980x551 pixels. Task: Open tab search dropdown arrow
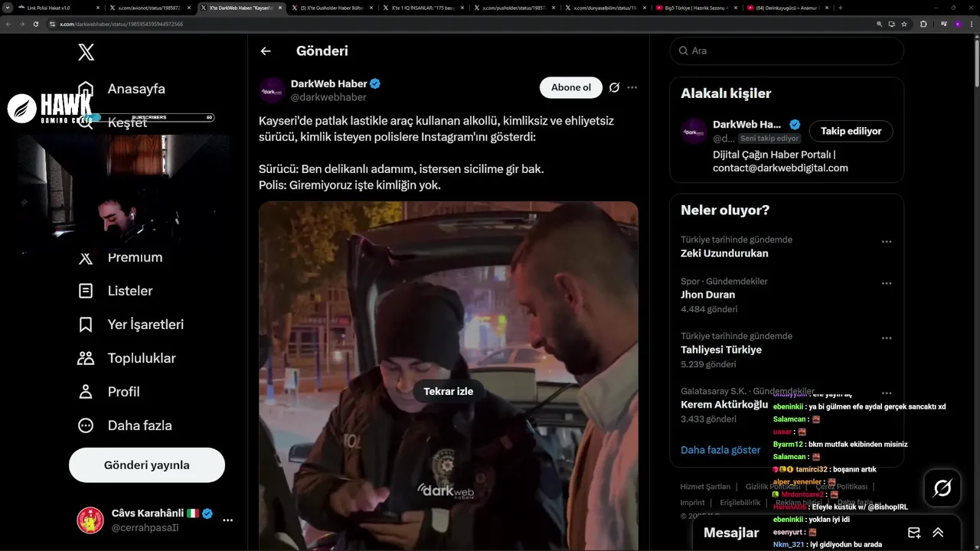click(x=8, y=8)
